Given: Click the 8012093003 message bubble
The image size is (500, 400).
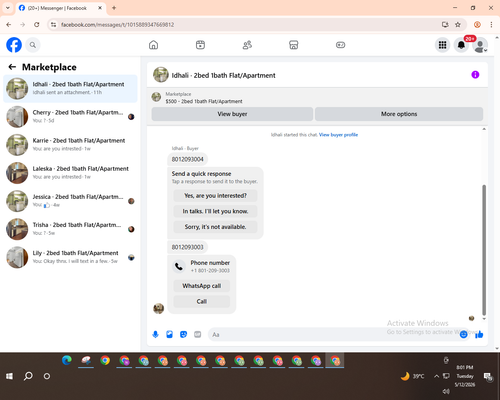Looking at the screenshot, I should point(187,247).
